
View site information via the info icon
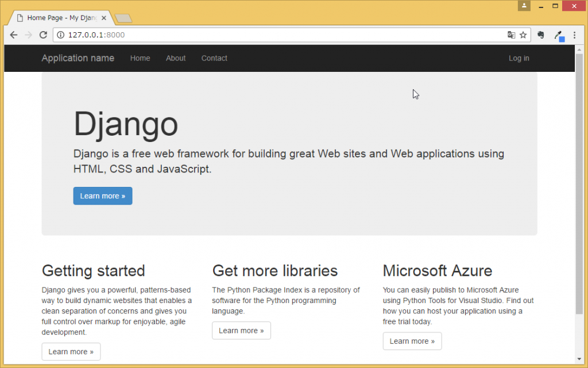pyautogui.click(x=61, y=34)
